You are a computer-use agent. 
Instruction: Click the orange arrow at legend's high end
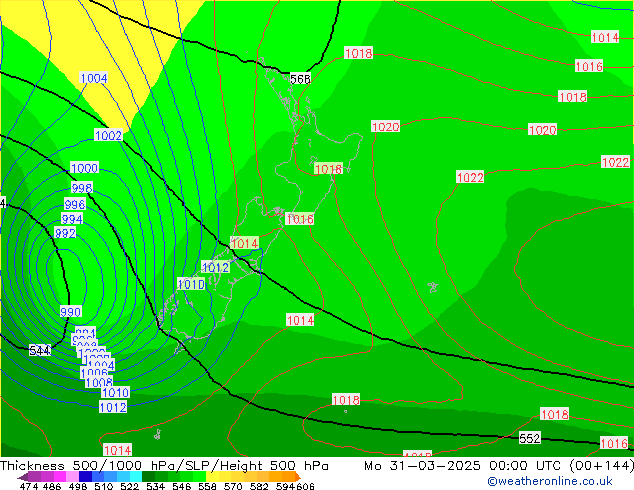298,476
